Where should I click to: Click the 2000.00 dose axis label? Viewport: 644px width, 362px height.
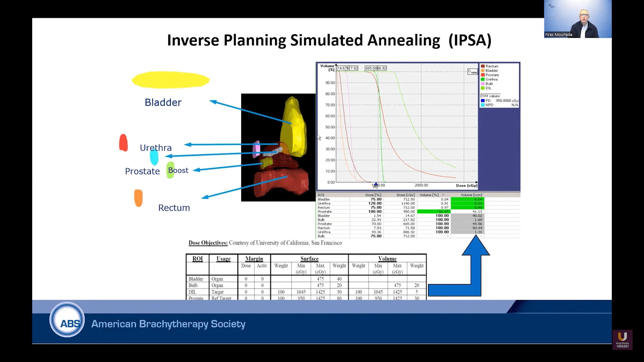point(421,185)
